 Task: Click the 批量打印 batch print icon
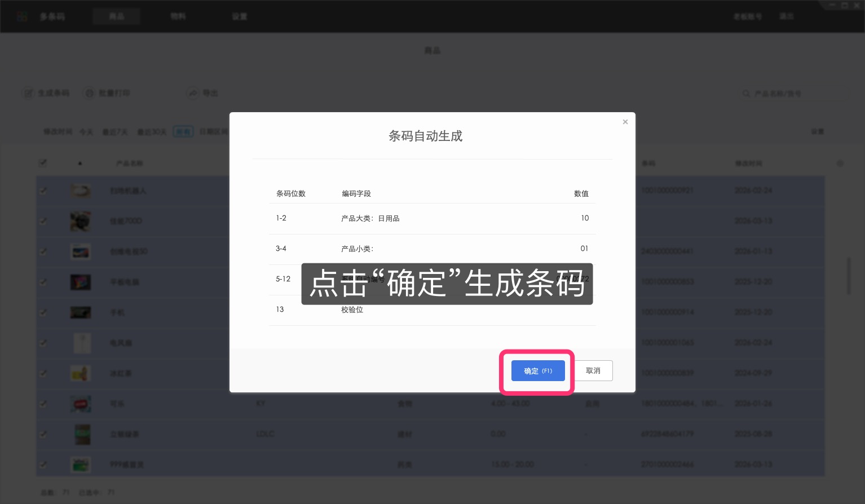(89, 93)
